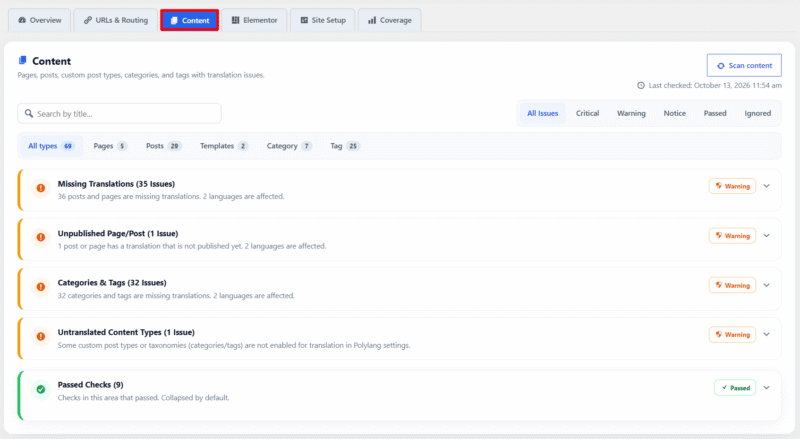Click the 'Content' section heading

pyautogui.click(x=52, y=61)
